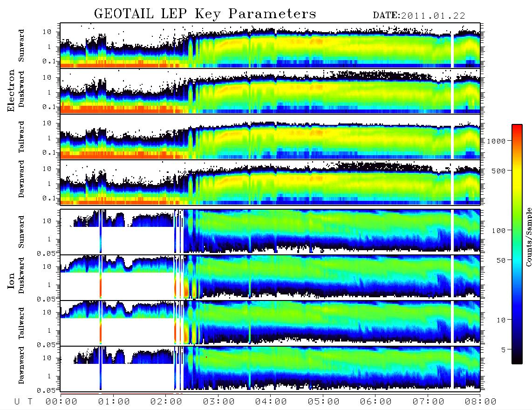Select Ion Sunward axis label

(x=21, y=232)
